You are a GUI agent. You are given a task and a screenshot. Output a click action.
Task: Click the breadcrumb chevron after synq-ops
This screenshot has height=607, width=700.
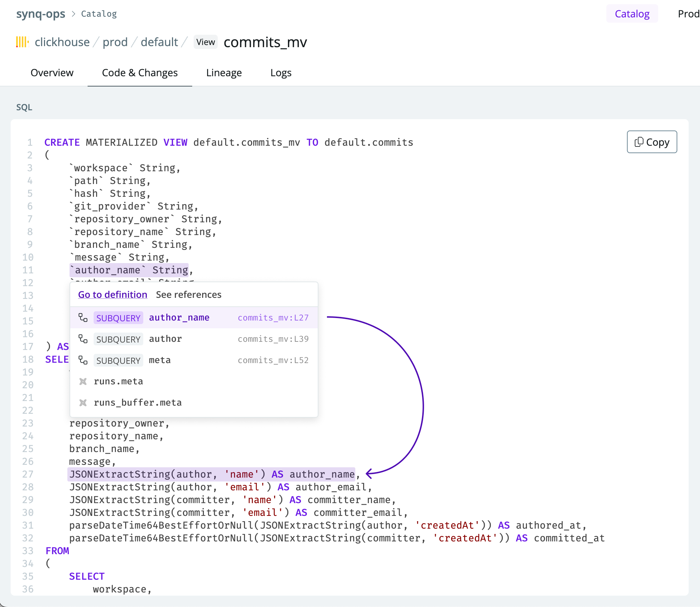tap(73, 14)
